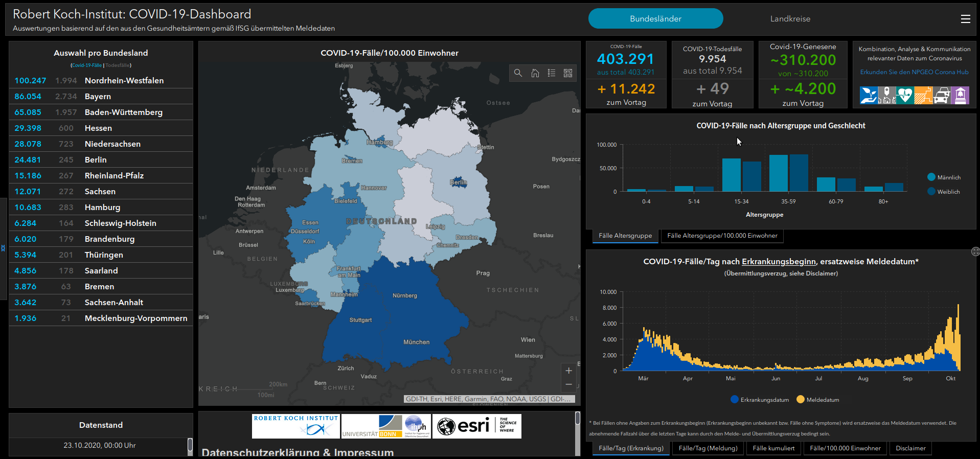Show the map legend list icon
This screenshot has width=980, height=459.
click(552, 73)
